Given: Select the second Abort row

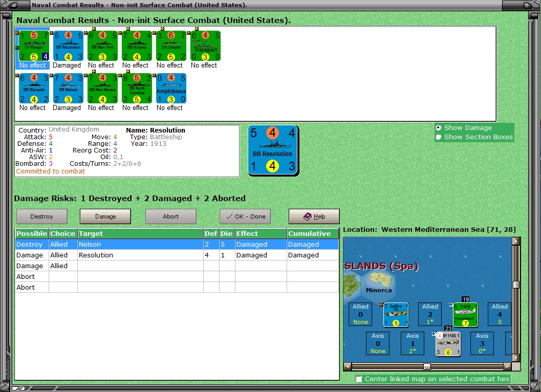Looking at the screenshot, I should point(177,287).
